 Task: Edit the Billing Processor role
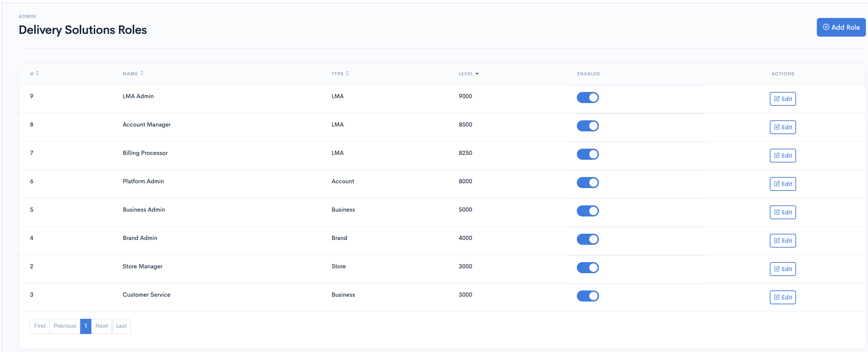click(783, 156)
